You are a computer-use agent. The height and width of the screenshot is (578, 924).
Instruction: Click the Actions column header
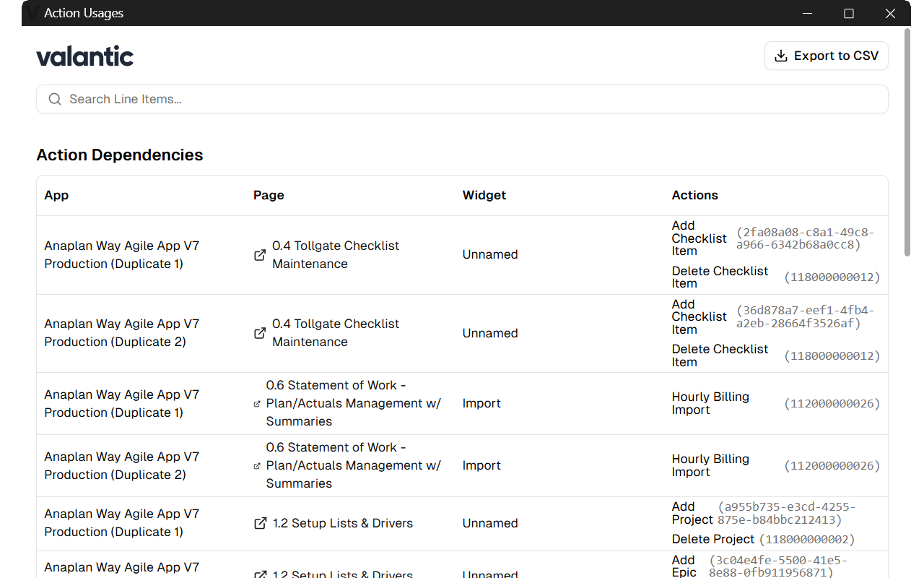(x=695, y=195)
